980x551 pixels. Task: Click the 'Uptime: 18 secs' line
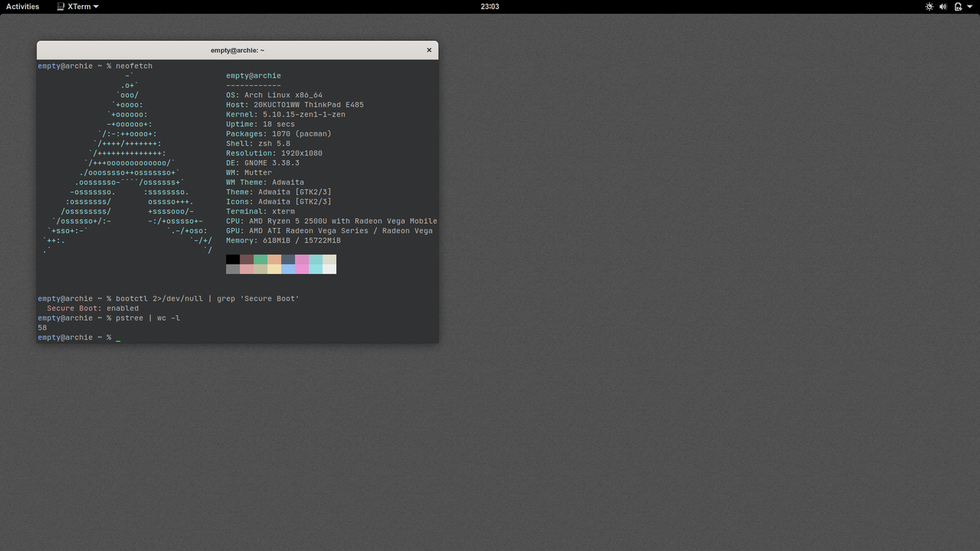point(260,124)
